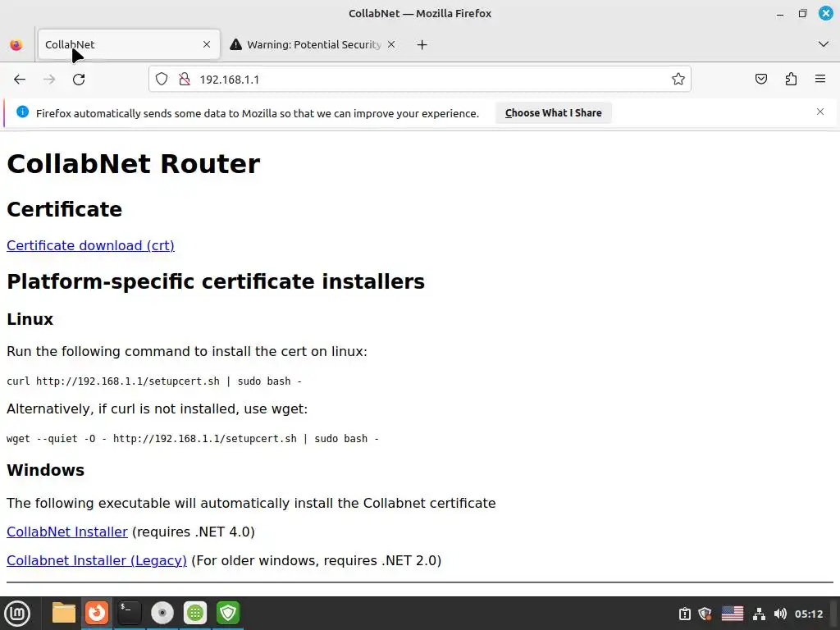Open the volume control tray icon
The image size is (840, 630).
(780, 614)
